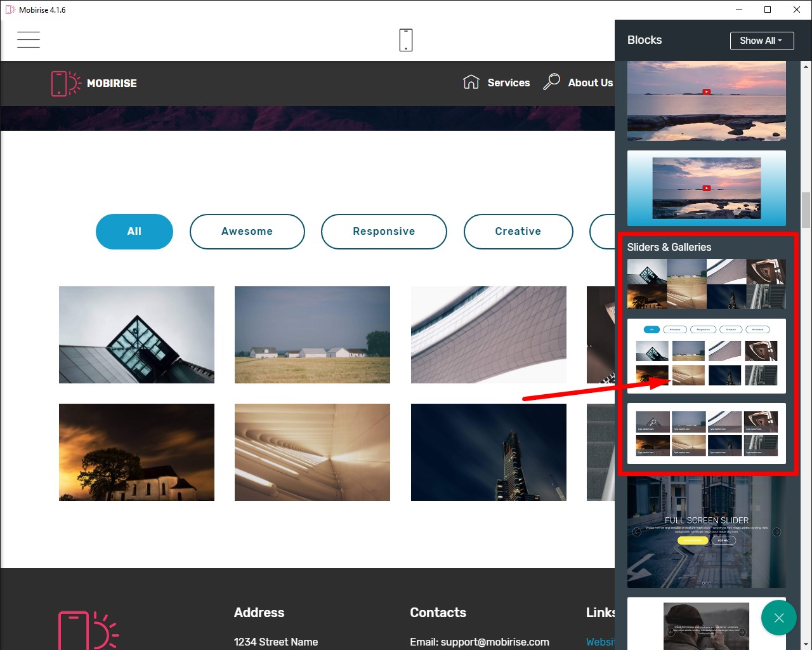Open the hamburger navigation menu
The width and height of the screenshot is (812, 650).
pyautogui.click(x=28, y=39)
